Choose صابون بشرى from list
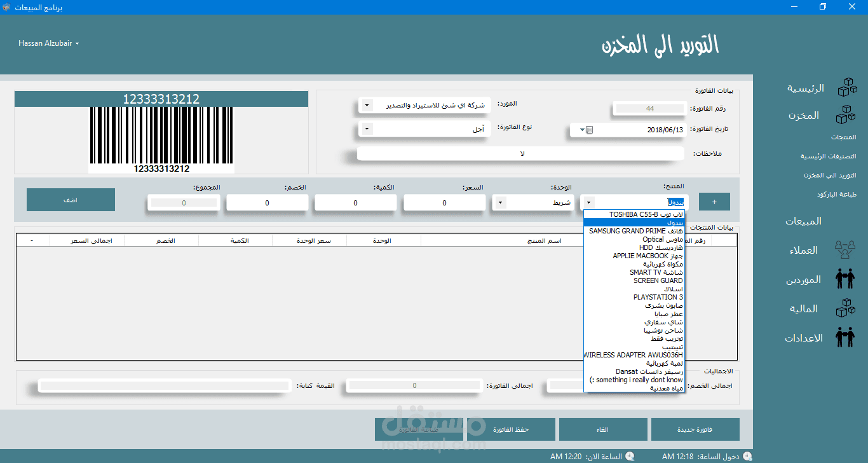The height and width of the screenshot is (463, 868). tap(634, 305)
